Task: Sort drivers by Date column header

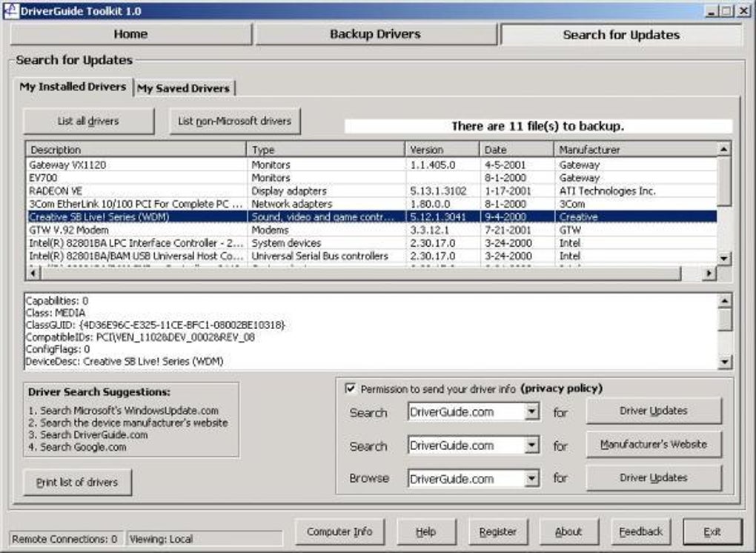Action: click(517, 150)
